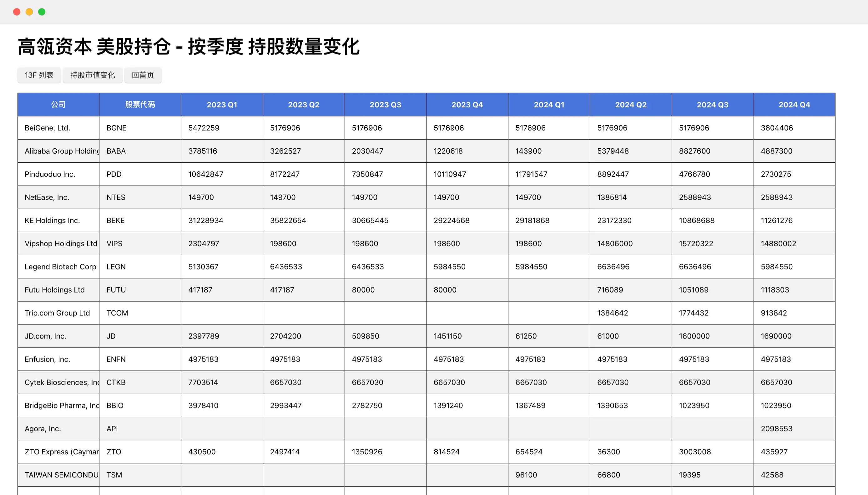Select the Agora, Inc. company cell

(x=58, y=428)
